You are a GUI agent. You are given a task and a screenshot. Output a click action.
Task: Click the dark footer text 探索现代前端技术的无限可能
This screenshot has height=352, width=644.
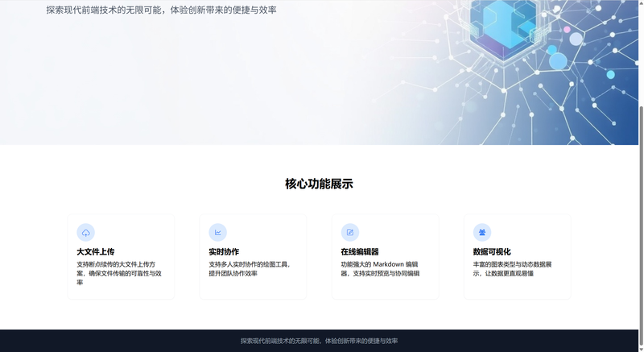click(x=319, y=341)
